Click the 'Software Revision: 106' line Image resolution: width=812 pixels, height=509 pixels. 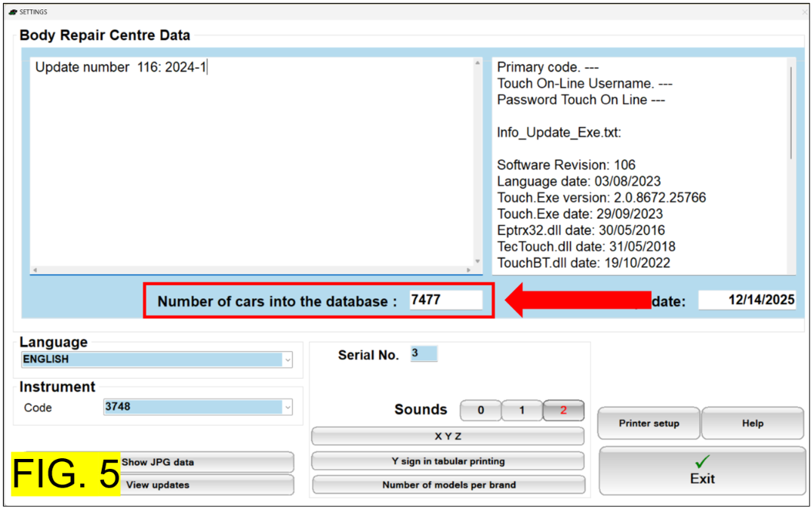pos(566,165)
